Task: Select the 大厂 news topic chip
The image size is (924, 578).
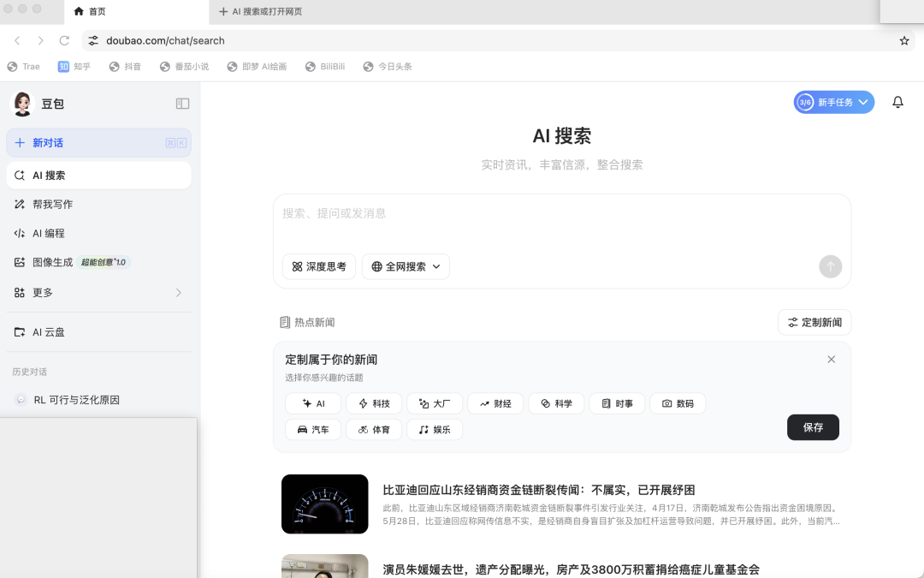Action: click(x=435, y=403)
